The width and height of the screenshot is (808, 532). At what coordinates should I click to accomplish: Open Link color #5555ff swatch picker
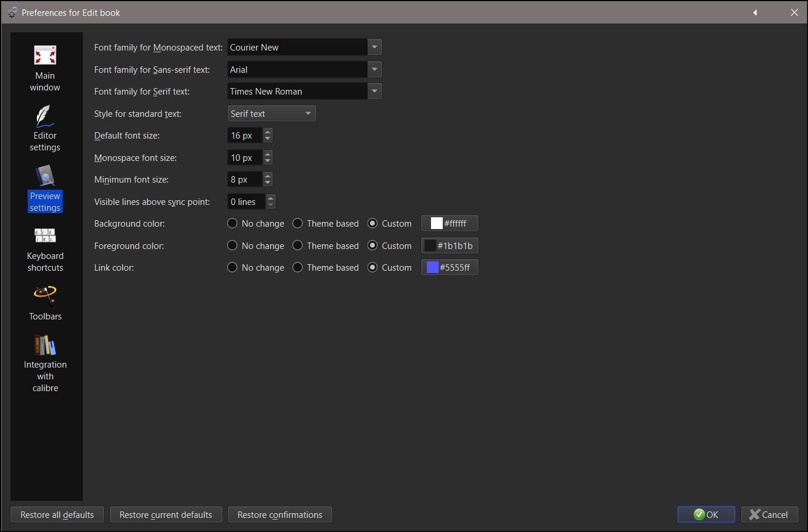click(x=450, y=268)
